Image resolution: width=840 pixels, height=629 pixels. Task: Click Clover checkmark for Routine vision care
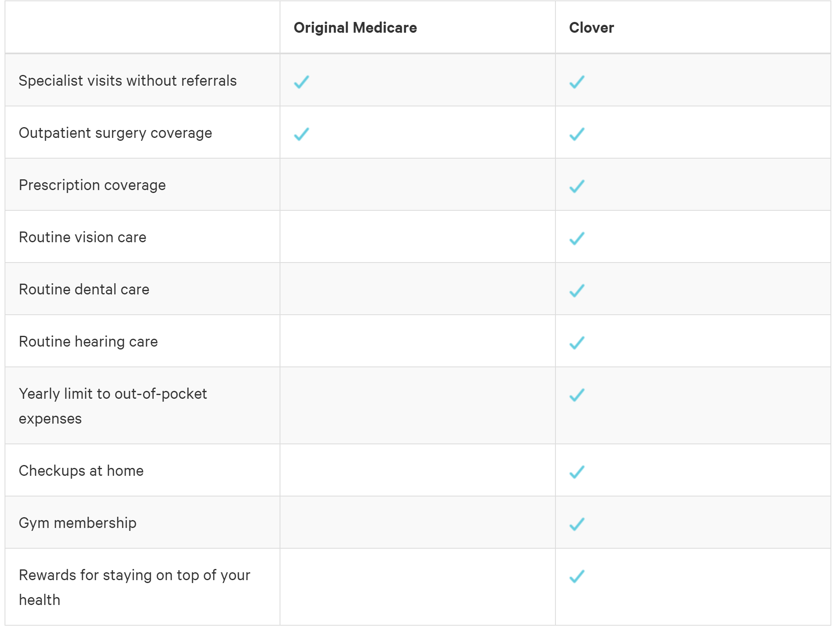577,238
